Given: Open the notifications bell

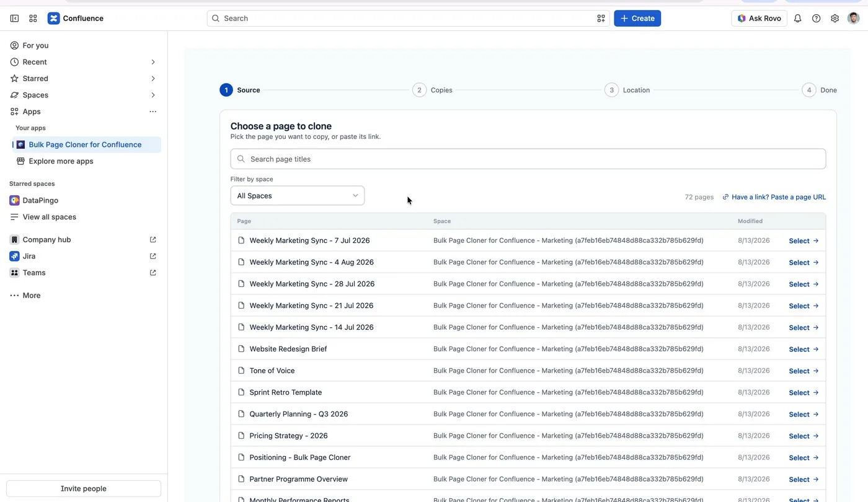Looking at the screenshot, I should (798, 19).
